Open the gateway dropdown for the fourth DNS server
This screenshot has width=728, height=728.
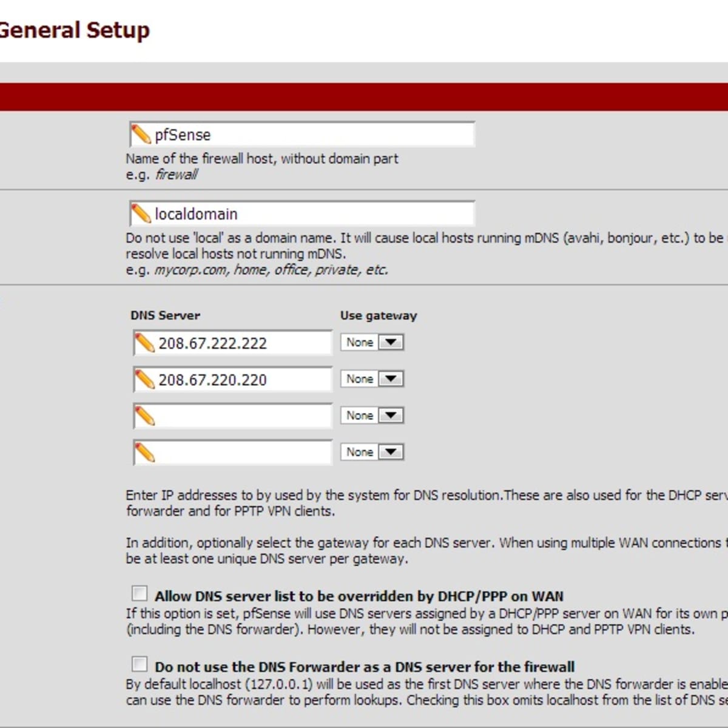(x=390, y=451)
